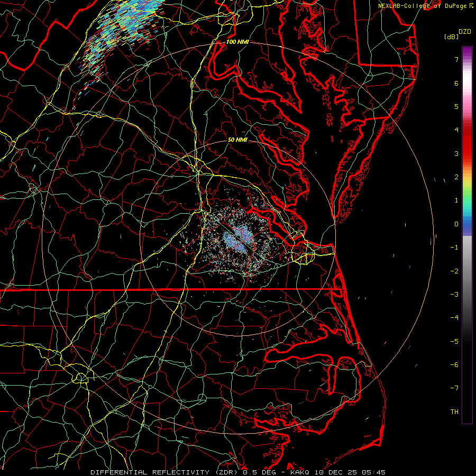Viewport: 476px width, 476px height.
Task: Click the 7 value on the color scale
Action: 456,59
